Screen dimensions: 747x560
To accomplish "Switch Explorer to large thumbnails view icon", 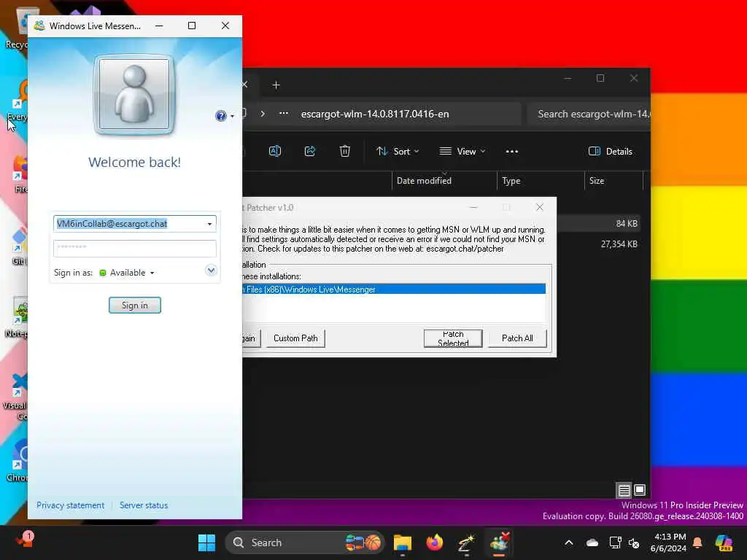I will (640, 490).
